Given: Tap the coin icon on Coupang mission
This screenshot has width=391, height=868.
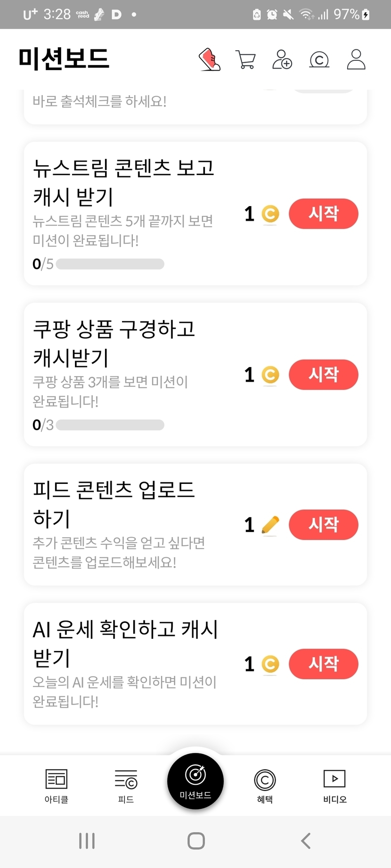Looking at the screenshot, I should coord(270,375).
